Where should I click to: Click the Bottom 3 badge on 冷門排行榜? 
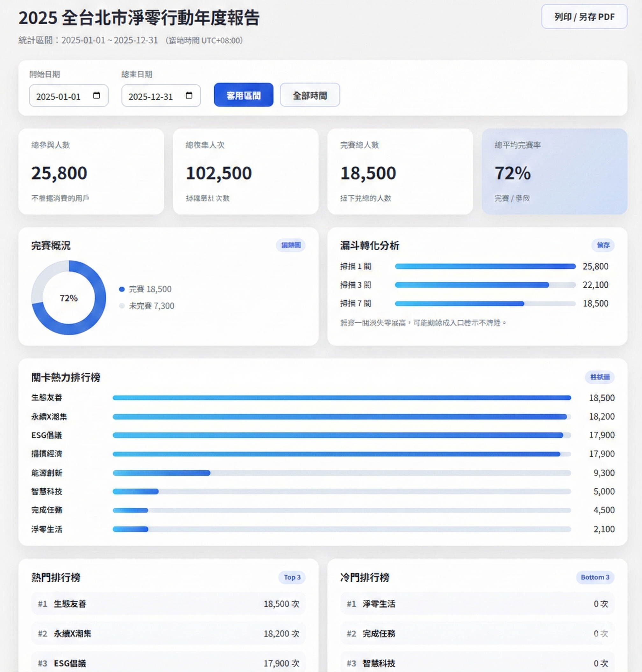click(595, 577)
